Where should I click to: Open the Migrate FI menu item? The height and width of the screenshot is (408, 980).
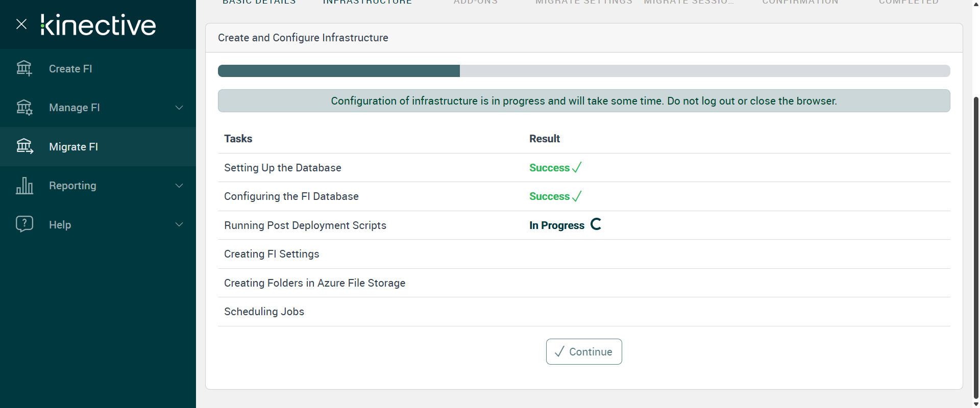click(x=73, y=147)
